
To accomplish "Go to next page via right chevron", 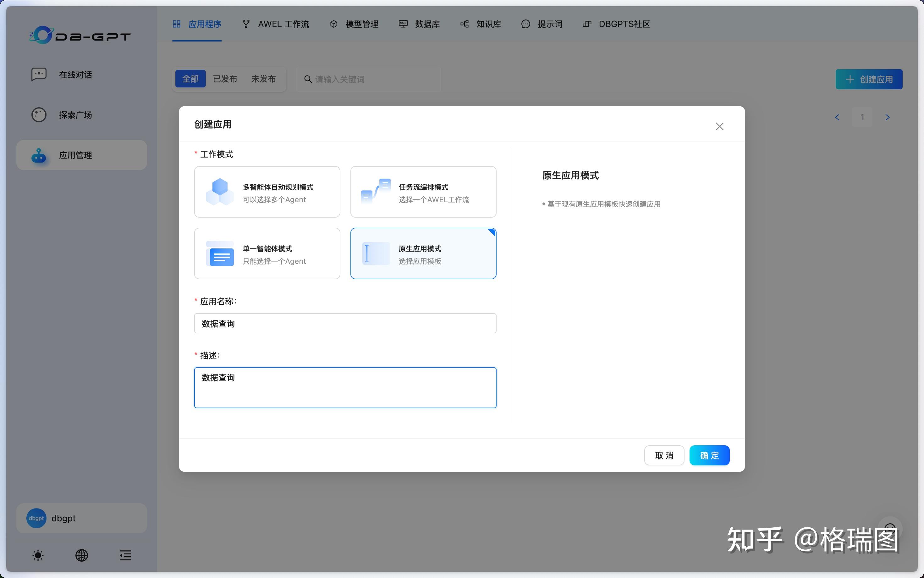I will click(888, 117).
